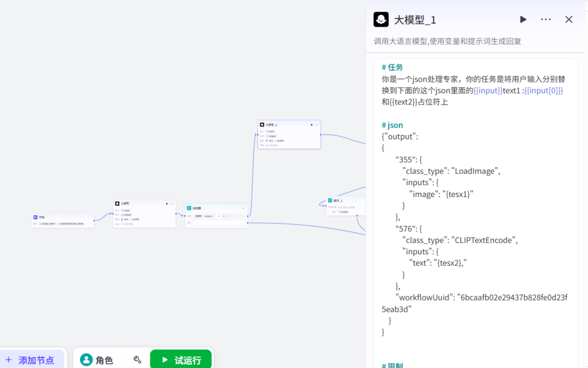Select the 开始 start node on canvas
Image resolution: width=588 pixels, height=368 pixels.
[x=62, y=220]
